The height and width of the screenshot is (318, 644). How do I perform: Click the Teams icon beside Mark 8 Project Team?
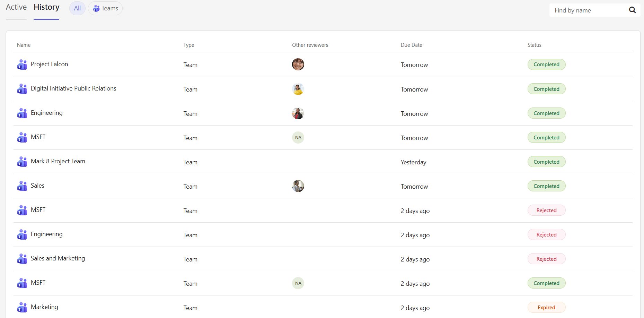pos(22,162)
